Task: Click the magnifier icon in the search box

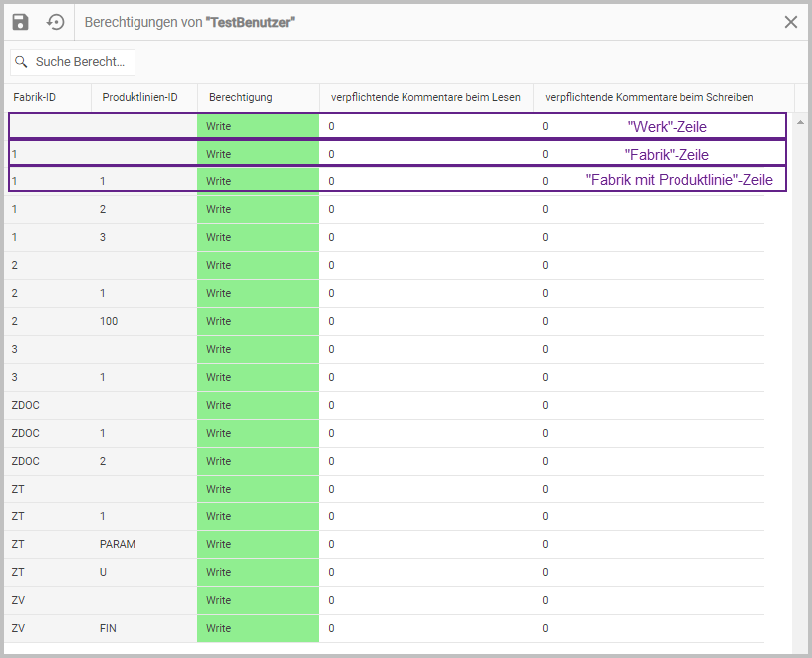Action: (x=21, y=62)
